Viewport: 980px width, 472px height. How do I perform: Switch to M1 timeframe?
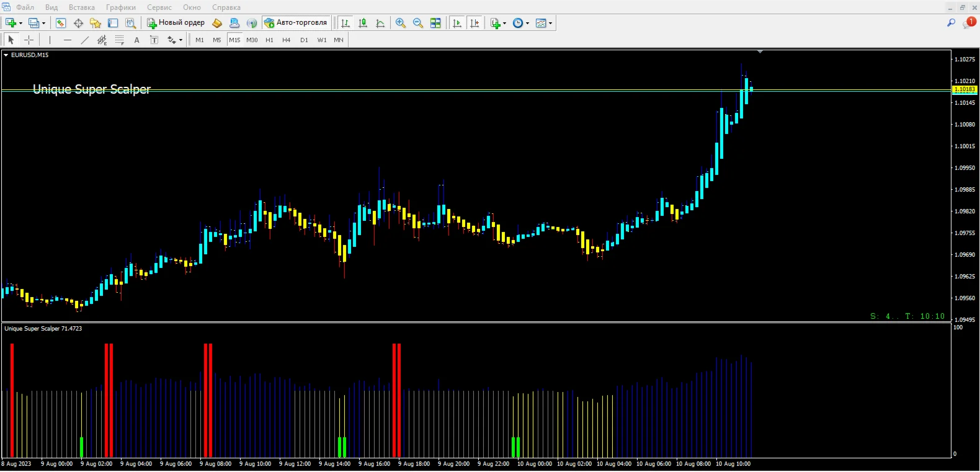[200, 40]
